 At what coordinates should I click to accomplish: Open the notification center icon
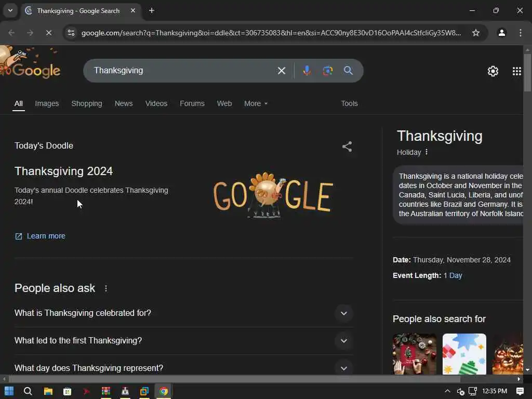coord(520,391)
